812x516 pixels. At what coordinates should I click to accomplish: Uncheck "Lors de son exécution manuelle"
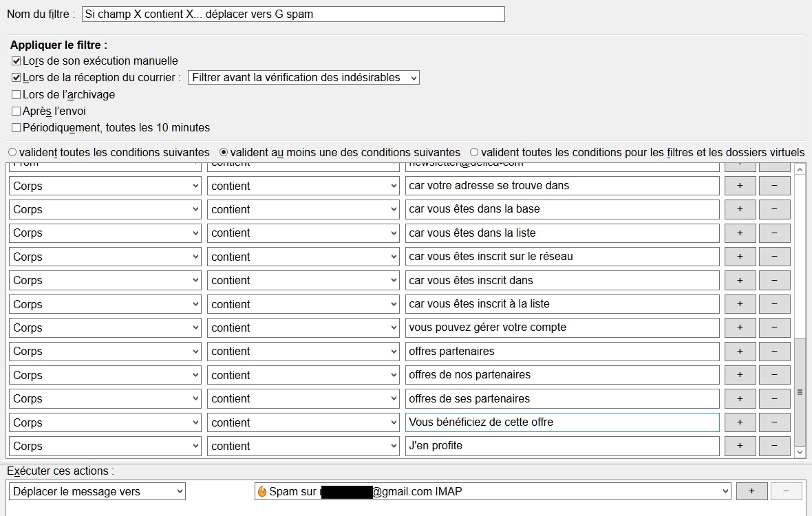pos(15,61)
